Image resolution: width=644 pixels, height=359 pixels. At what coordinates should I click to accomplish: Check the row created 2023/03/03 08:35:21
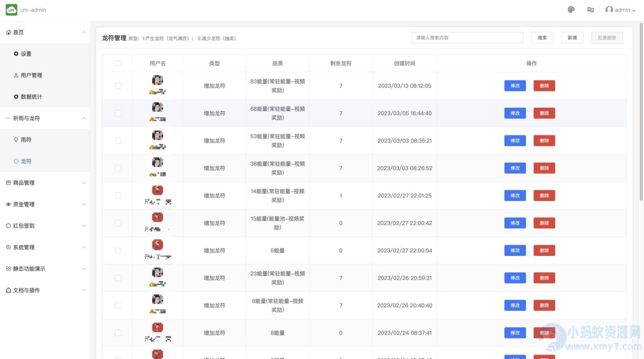pos(118,141)
